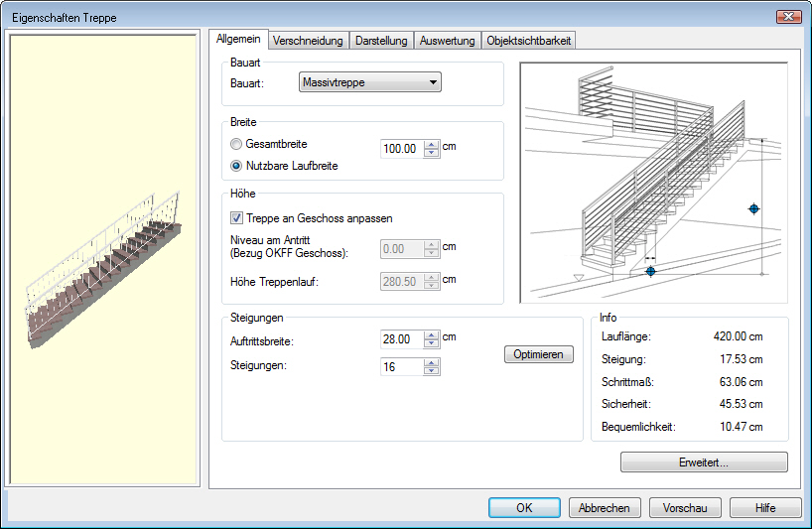Confirm with the OK button

(524, 508)
